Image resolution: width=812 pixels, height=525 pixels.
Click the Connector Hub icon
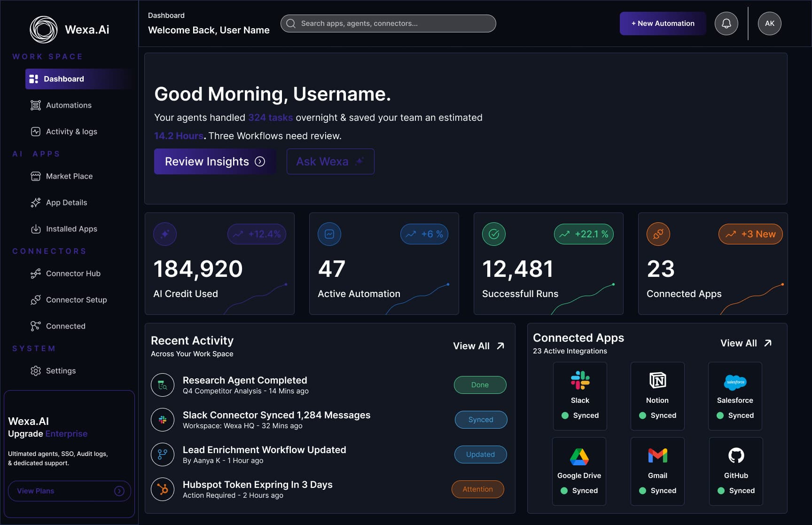click(36, 274)
